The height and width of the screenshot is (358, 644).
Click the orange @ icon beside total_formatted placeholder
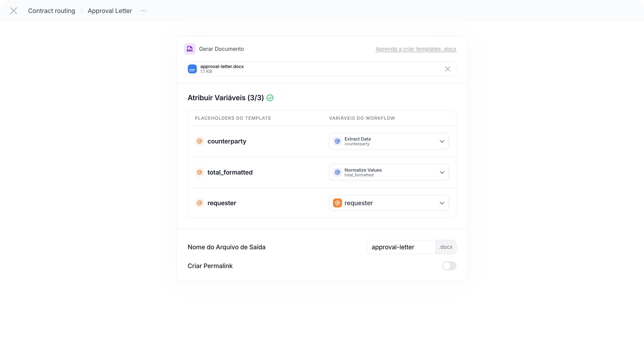click(199, 172)
